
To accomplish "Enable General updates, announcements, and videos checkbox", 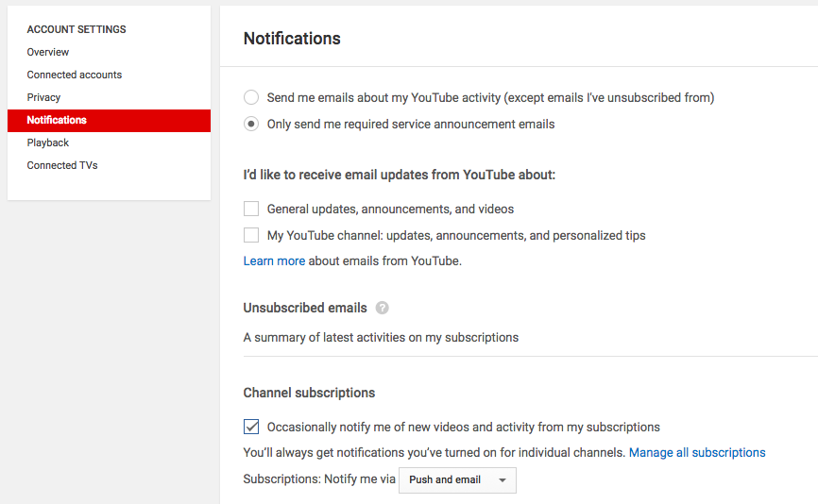I will (x=251, y=209).
